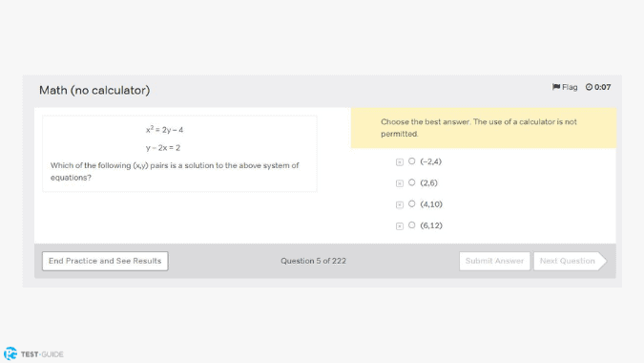The width and height of the screenshot is (644, 363).
Task: Click End Practice and See Results
Action: pos(105,261)
